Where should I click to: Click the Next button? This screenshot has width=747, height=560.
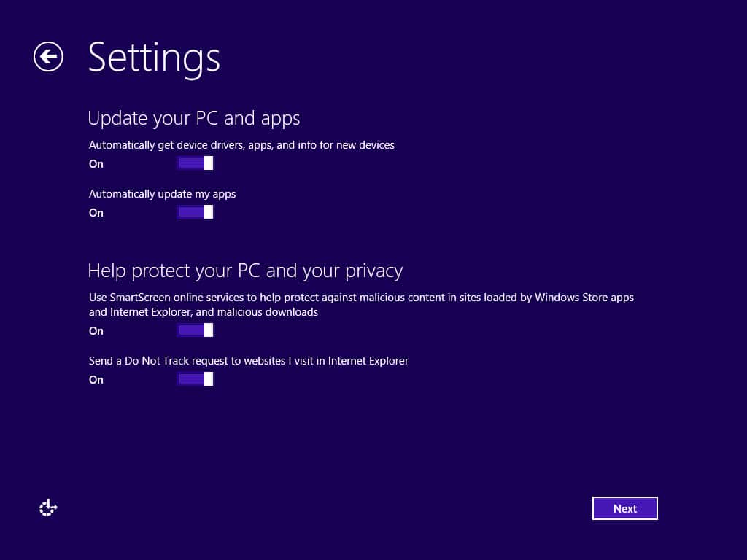(x=624, y=508)
